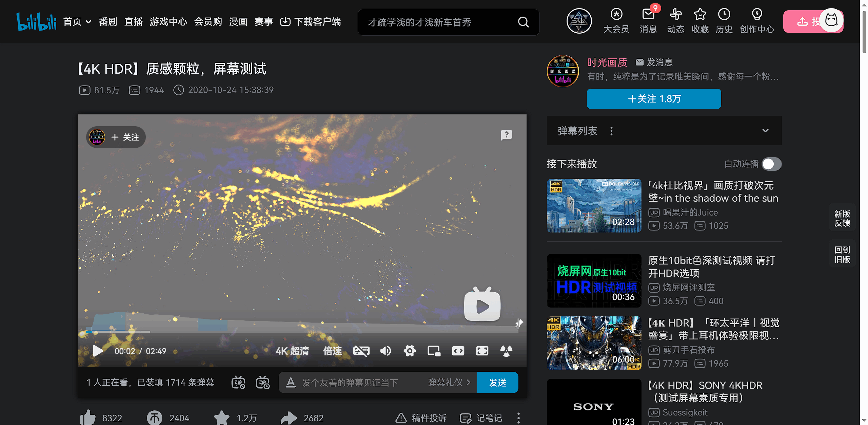Open the 4K 超清 quality selector
Image resolution: width=868 pixels, height=425 pixels.
(x=292, y=351)
